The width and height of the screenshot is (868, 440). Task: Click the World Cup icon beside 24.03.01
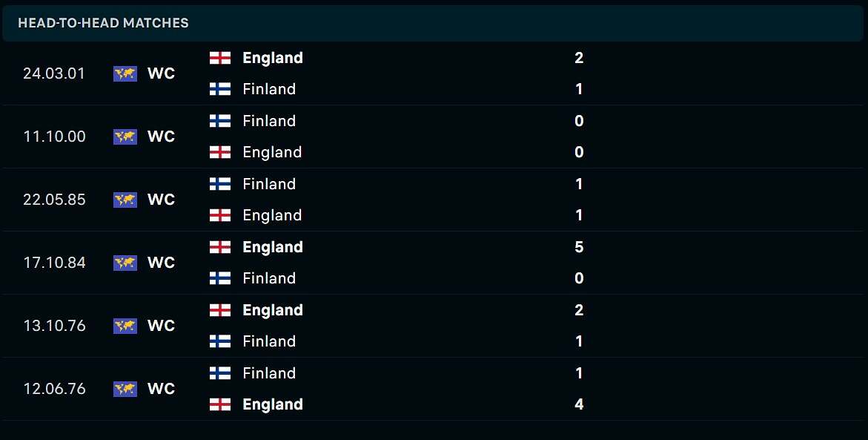(x=125, y=73)
